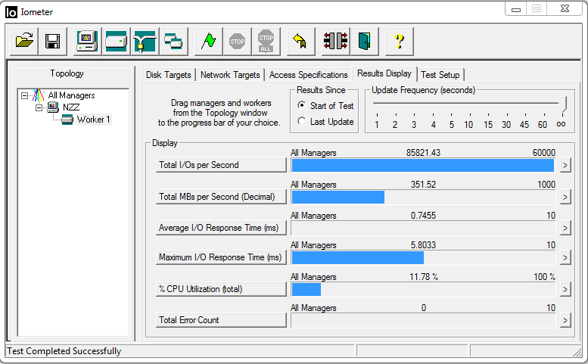Screen dimensions: 588x364
Task: Click the 85821.43 IOps value
Action: point(423,153)
